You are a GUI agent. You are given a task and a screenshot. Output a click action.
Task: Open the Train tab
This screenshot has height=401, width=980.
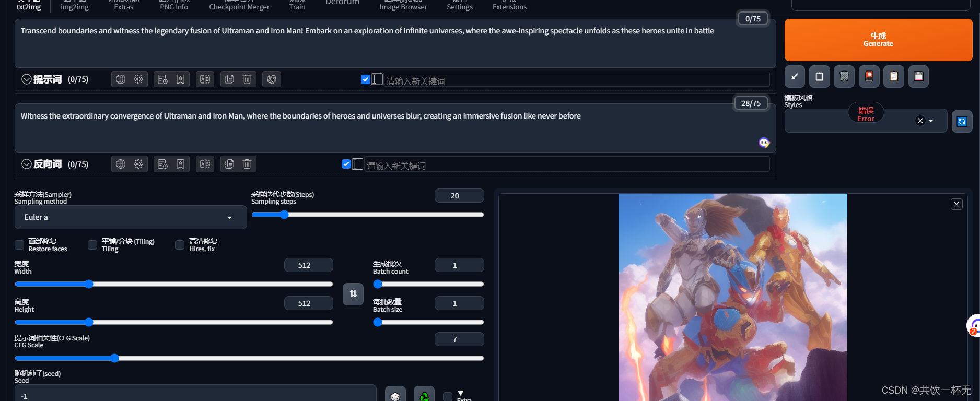tap(297, 5)
